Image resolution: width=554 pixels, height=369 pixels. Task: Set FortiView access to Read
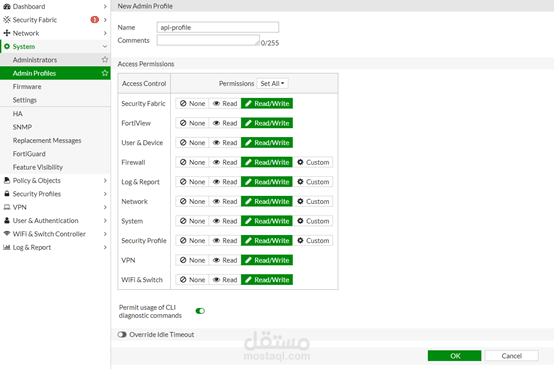(225, 123)
